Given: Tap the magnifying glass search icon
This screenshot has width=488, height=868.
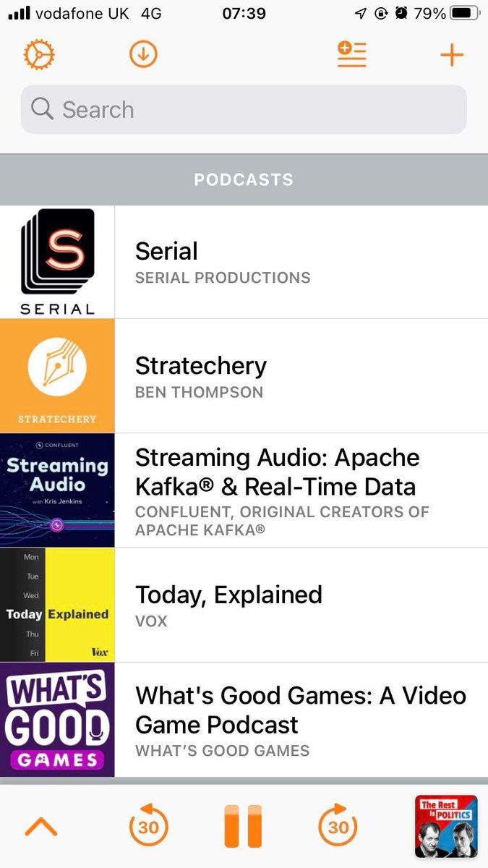Looking at the screenshot, I should (43, 110).
